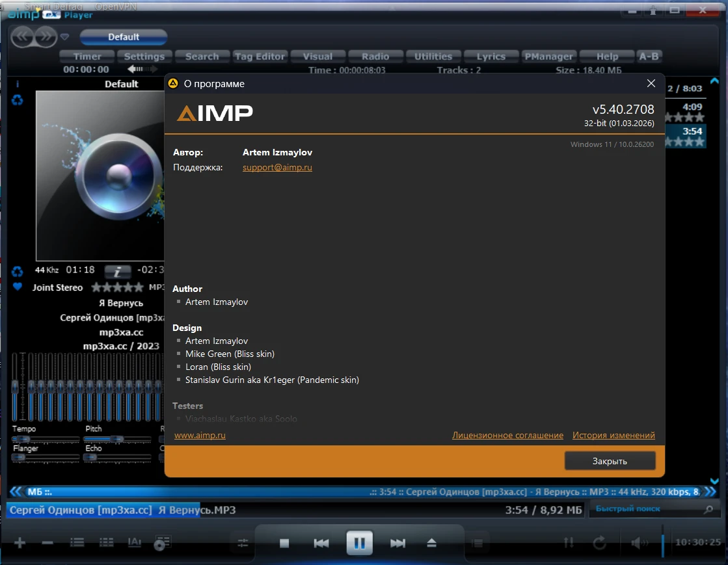Toggle the repeat icon in the bottom bar
728x565 pixels.
pos(599,542)
